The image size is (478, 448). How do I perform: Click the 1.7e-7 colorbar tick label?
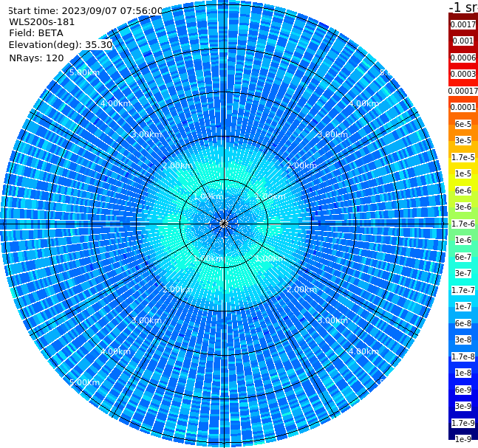(x=463, y=290)
